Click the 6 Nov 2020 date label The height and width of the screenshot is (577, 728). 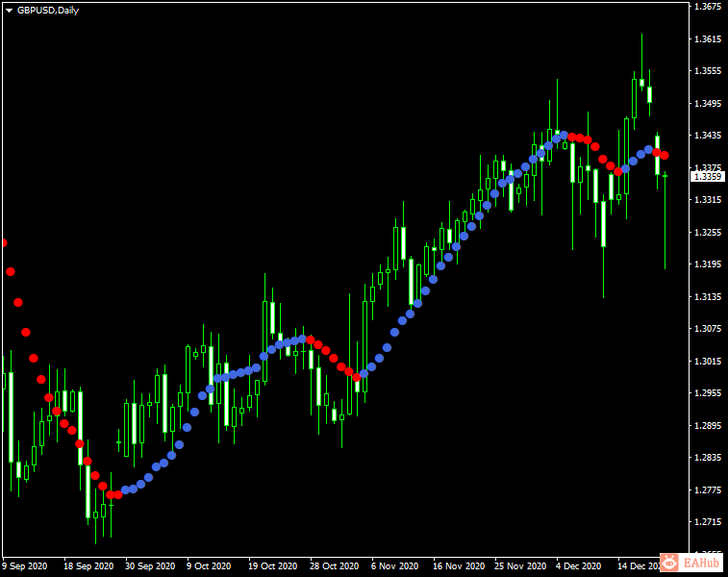click(x=394, y=566)
